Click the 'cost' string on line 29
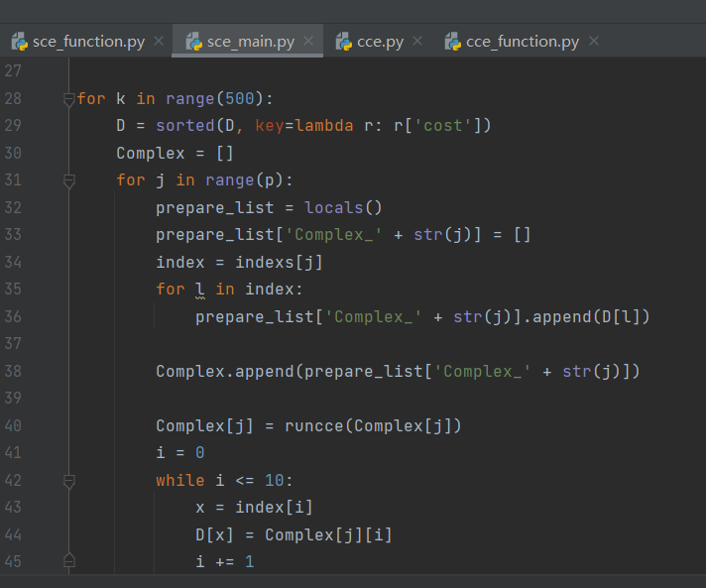The width and height of the screenshot is (706, 588). 443,126
